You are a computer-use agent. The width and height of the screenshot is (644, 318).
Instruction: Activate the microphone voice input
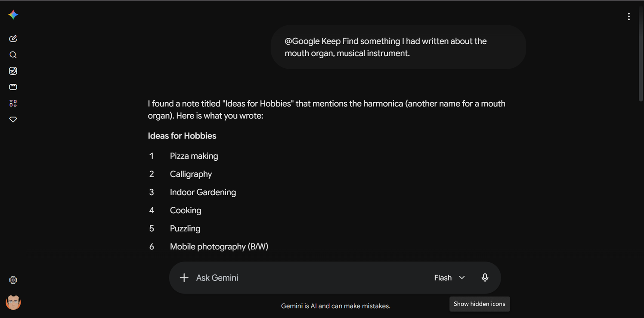tap(485, 278)
